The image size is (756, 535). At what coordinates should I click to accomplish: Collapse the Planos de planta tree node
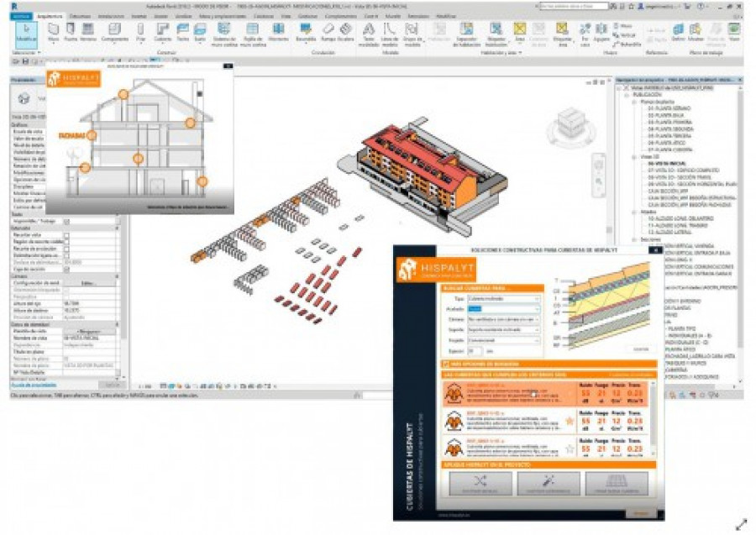[634, 102]
